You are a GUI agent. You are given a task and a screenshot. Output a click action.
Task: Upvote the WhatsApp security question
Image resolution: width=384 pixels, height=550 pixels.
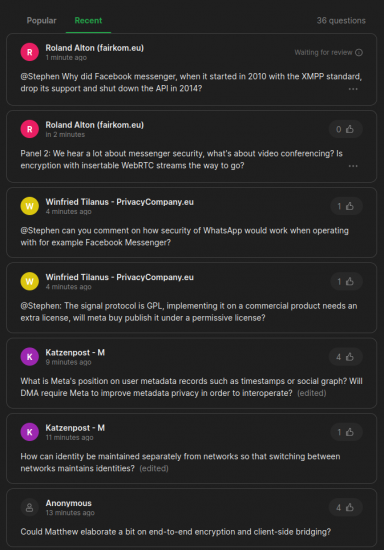346,206
